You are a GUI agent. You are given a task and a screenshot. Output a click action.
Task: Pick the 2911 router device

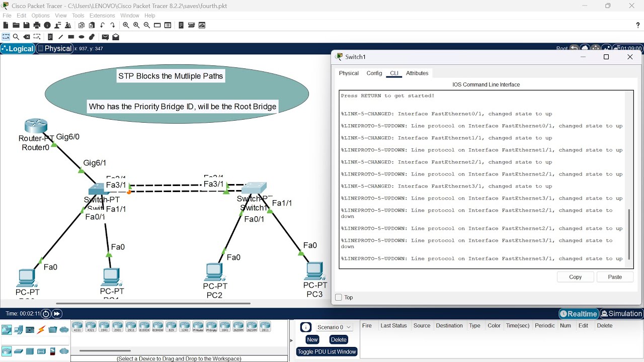click(131, 326)
